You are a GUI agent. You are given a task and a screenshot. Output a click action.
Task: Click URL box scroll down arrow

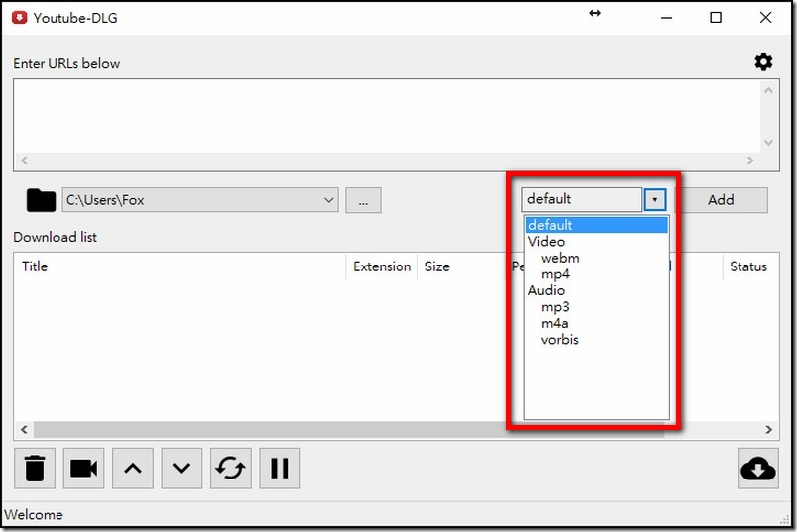click(x=768, y=143)
